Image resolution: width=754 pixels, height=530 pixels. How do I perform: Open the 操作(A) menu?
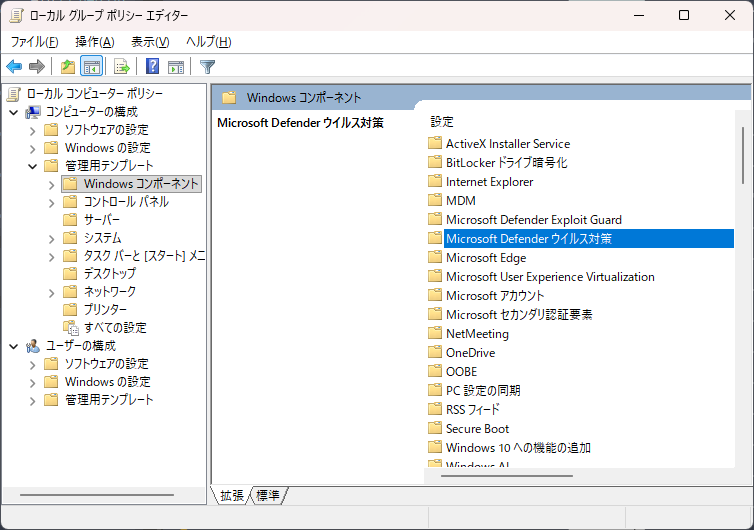pos(95,42)
